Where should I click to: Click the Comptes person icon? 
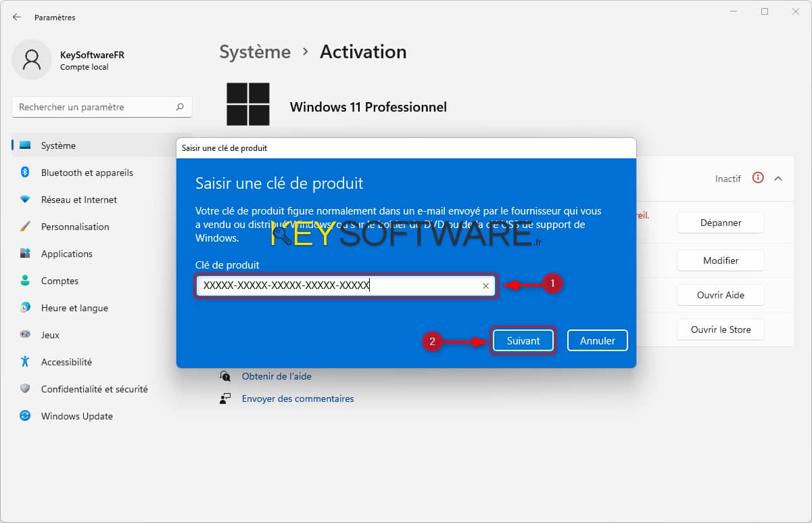pyautogui.click(x=25, y=281)
